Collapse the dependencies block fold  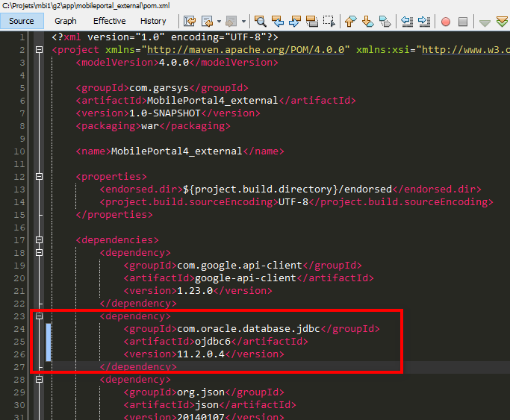[39, 240]
